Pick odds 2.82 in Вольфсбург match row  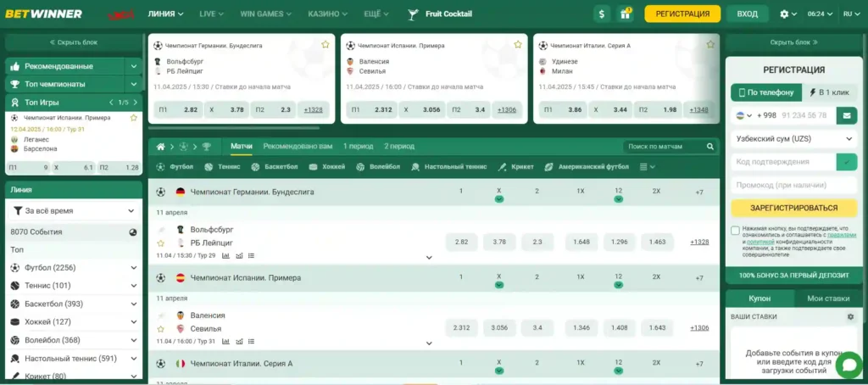tap(461, 242)
